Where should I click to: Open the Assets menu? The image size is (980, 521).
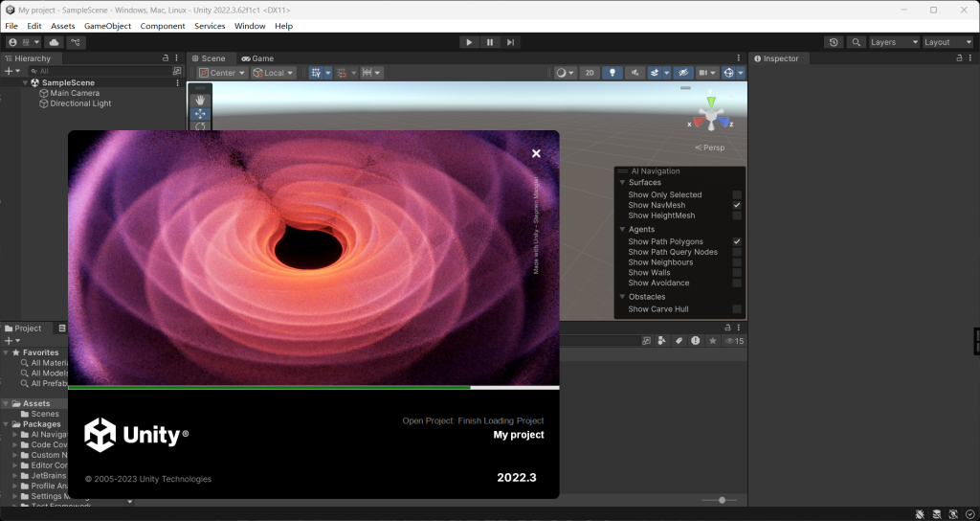tap(62, 26)
